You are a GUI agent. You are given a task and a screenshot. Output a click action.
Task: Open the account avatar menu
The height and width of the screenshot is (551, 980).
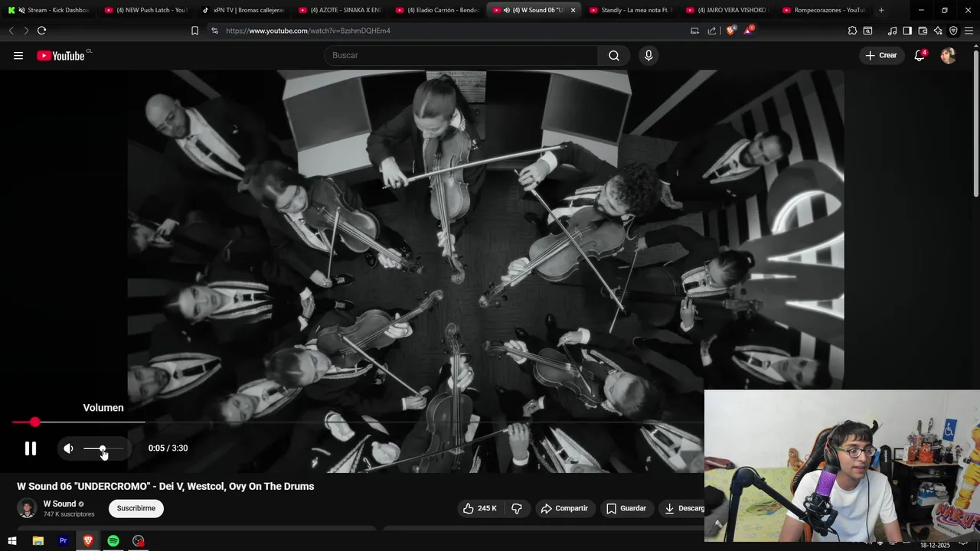click(x=948, y=55)
